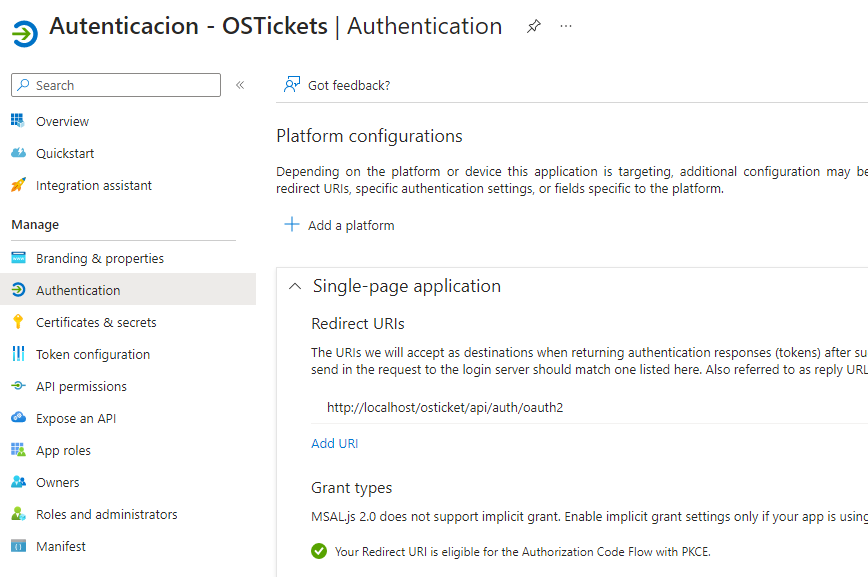Open the Manifest page
Screen dimensions: 868x577
(61, 547)
